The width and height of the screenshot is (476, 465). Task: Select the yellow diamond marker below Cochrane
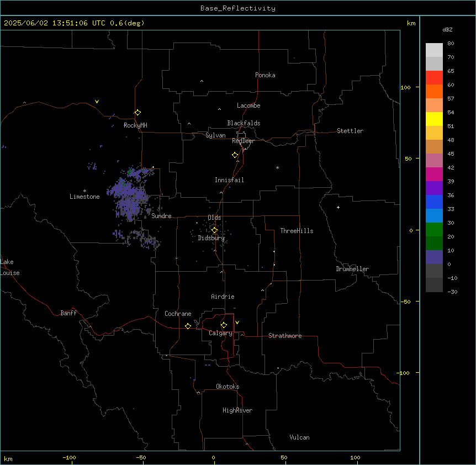click(188, 326)
